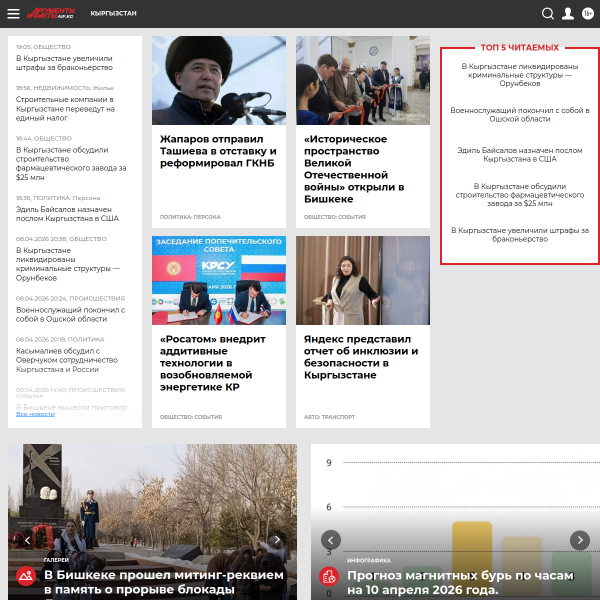Image resolution: width=600 pixels, height=600 pixels.
Task: Select the Кыргызстан region in header
Action: click(x=113, y=14)
